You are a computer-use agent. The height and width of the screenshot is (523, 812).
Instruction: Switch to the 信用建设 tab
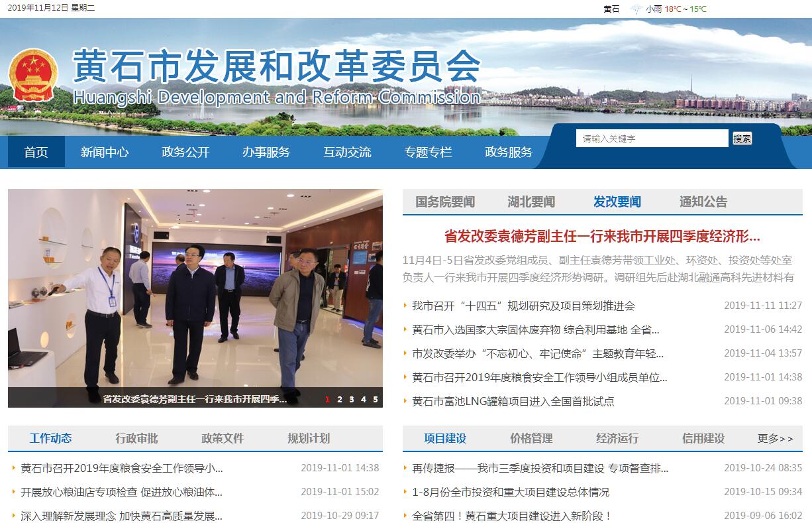[703, 438]
